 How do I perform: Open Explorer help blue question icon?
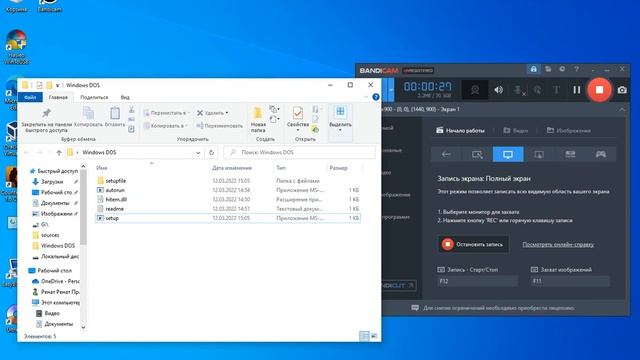tap(376, 97)
